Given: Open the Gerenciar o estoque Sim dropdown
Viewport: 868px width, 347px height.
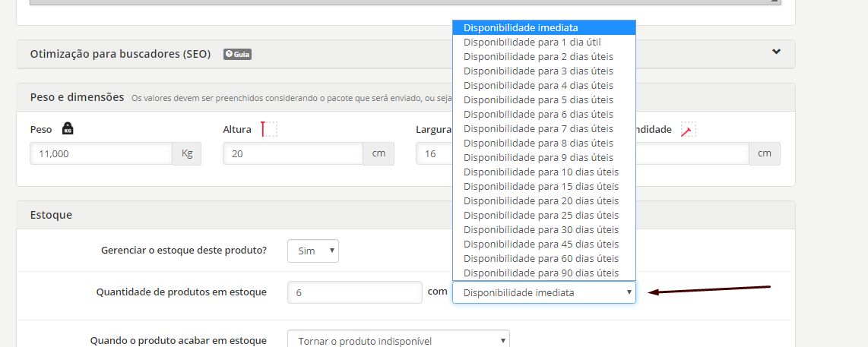Looking at the screenshot, I should [x=312, y=251].
